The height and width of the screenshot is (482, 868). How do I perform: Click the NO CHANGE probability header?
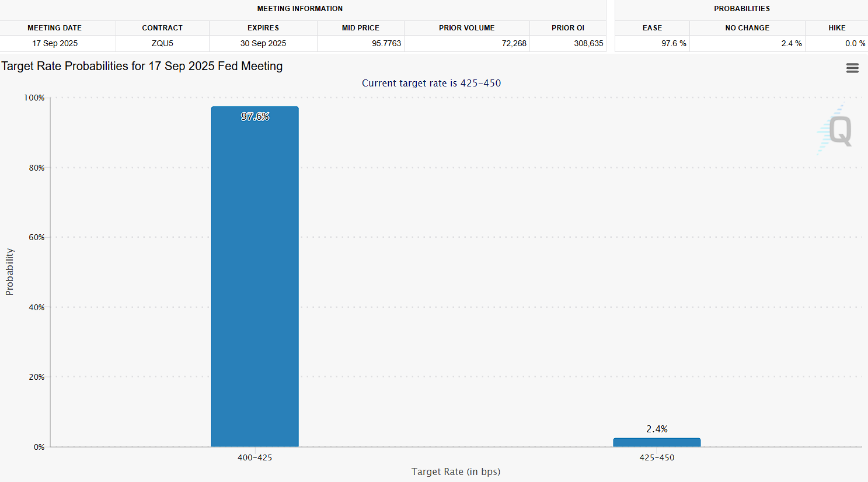tap(747, 28)
